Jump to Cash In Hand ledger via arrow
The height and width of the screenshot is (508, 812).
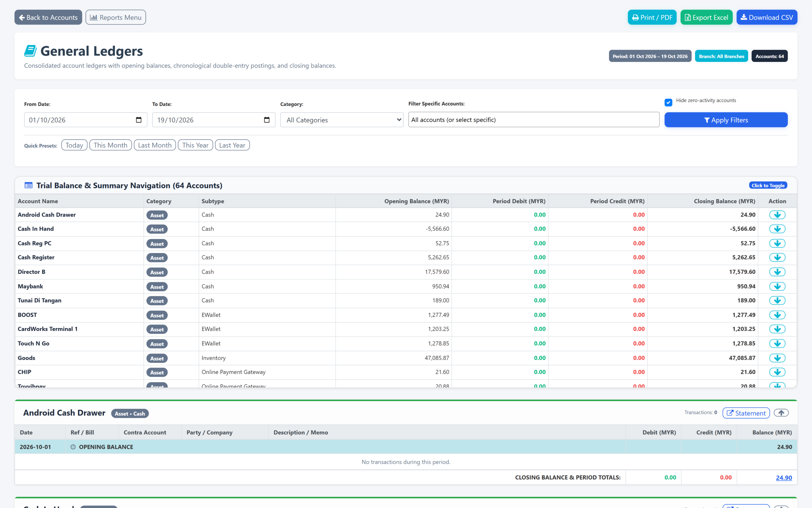(x=777, y=229)
